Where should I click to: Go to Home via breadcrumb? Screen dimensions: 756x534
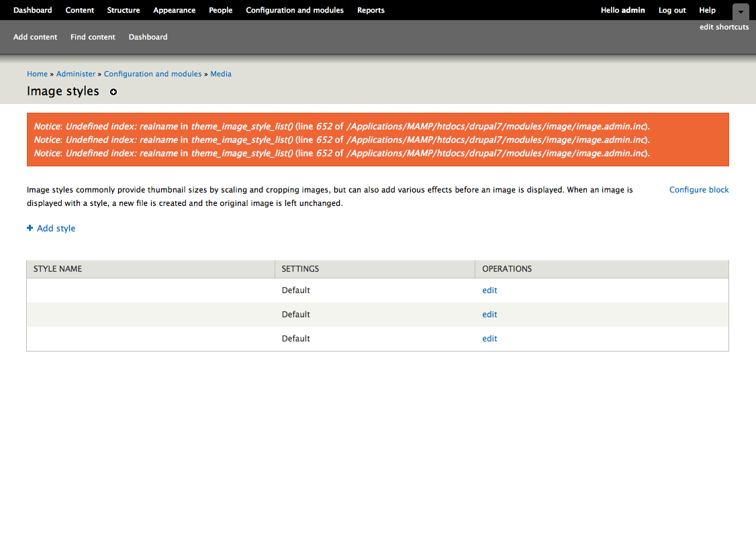[x=37, y=74]
